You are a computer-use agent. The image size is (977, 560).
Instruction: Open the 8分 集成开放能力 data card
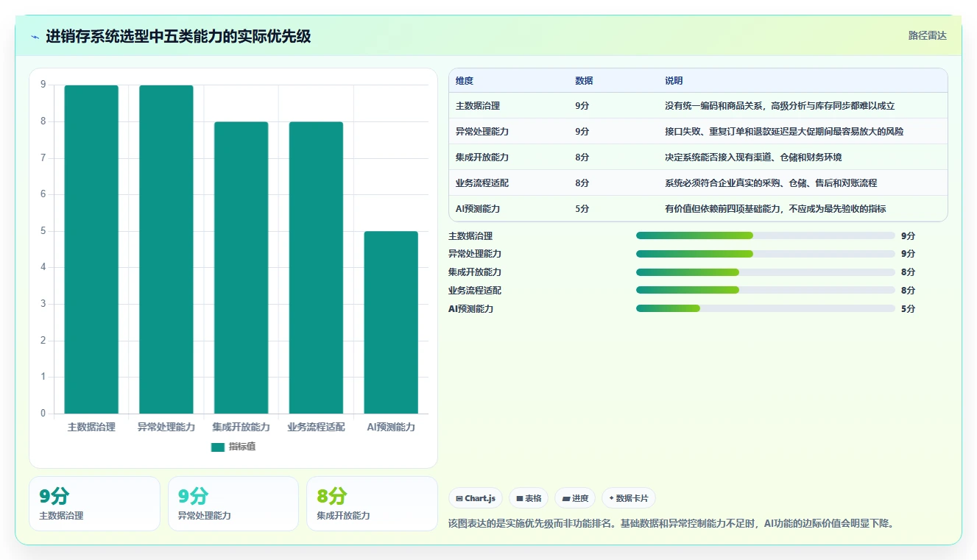tap(372, 504)
